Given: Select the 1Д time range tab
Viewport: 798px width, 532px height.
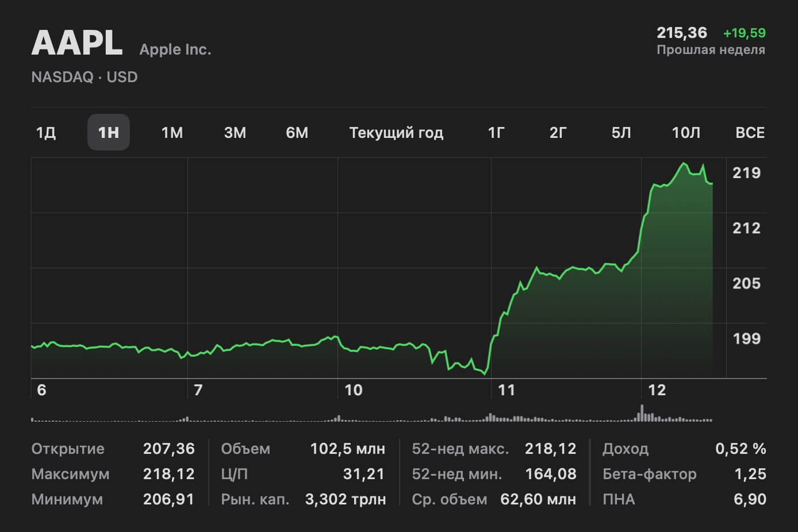Looking at the screenshot, I should pyautogui.click(x=46, y=133).
